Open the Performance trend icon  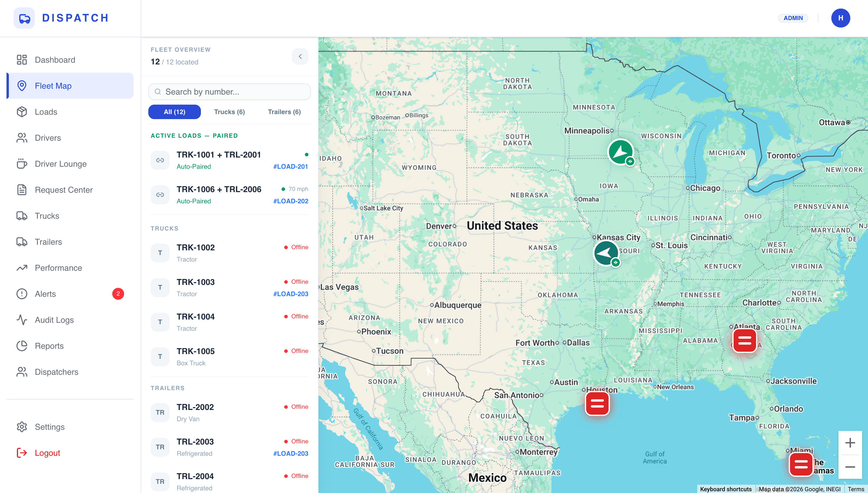[22, 268]
